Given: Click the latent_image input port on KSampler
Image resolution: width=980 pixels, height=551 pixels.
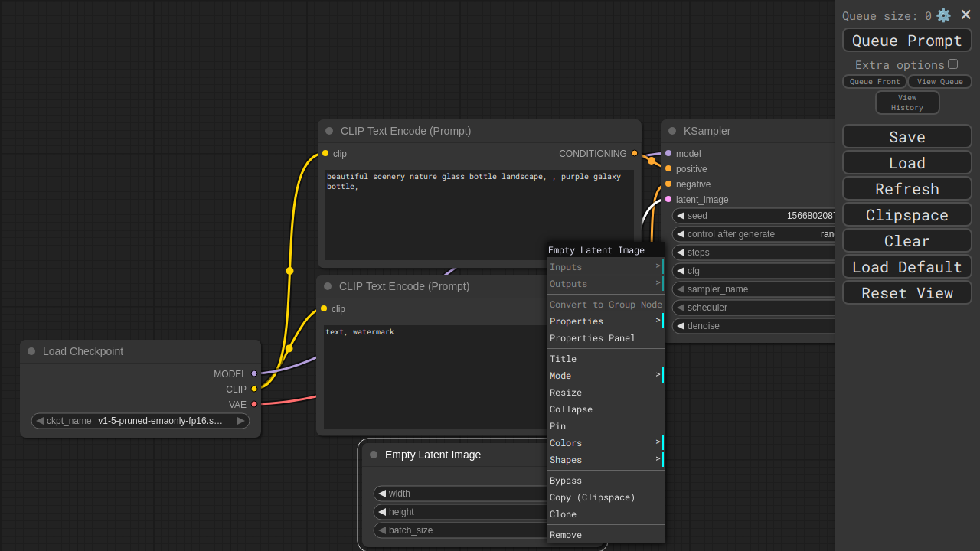Looking at the screenshot, I should (x=668, y=199).
